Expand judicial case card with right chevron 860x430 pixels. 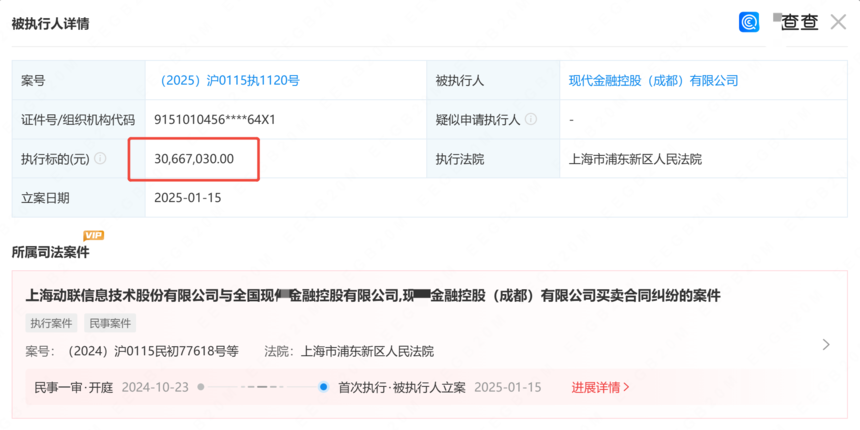826,344
